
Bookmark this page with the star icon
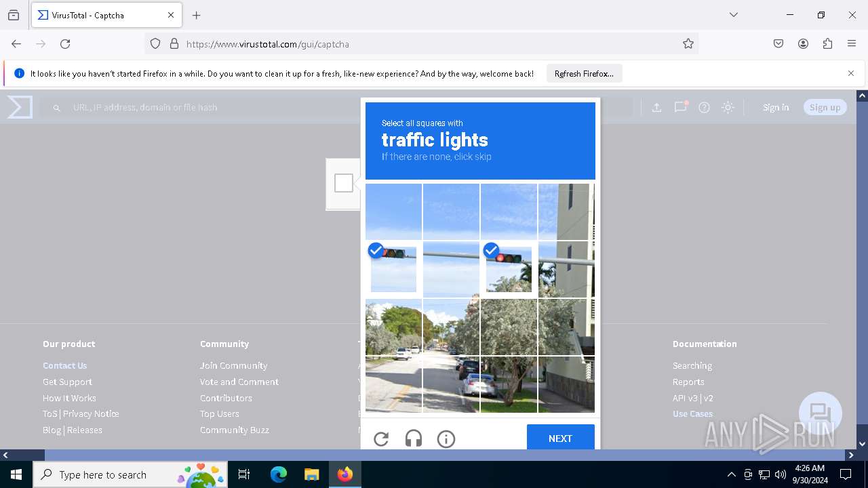(x=688, y=43)
